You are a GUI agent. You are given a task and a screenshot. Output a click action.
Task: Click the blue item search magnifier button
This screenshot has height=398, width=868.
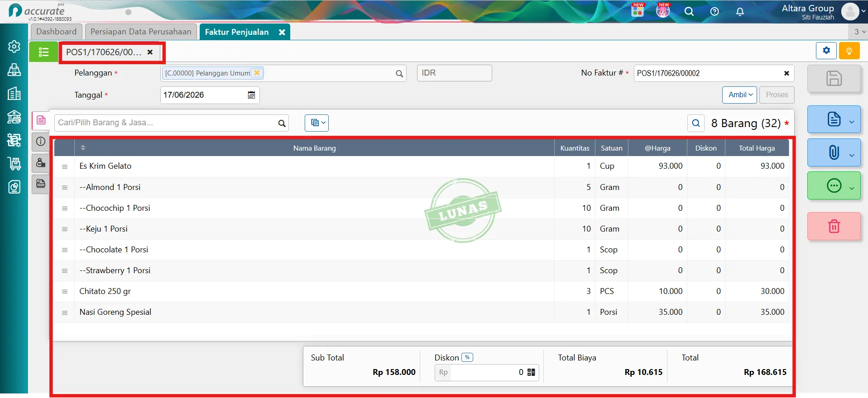pos(696,123)
